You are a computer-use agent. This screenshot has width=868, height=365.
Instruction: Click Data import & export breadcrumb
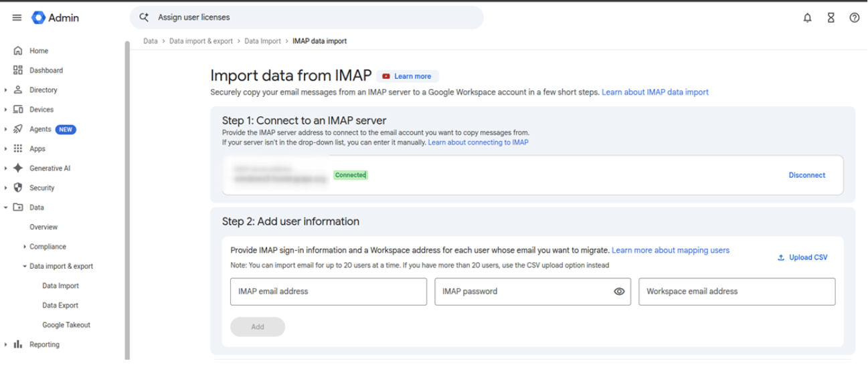coord(201,41)
